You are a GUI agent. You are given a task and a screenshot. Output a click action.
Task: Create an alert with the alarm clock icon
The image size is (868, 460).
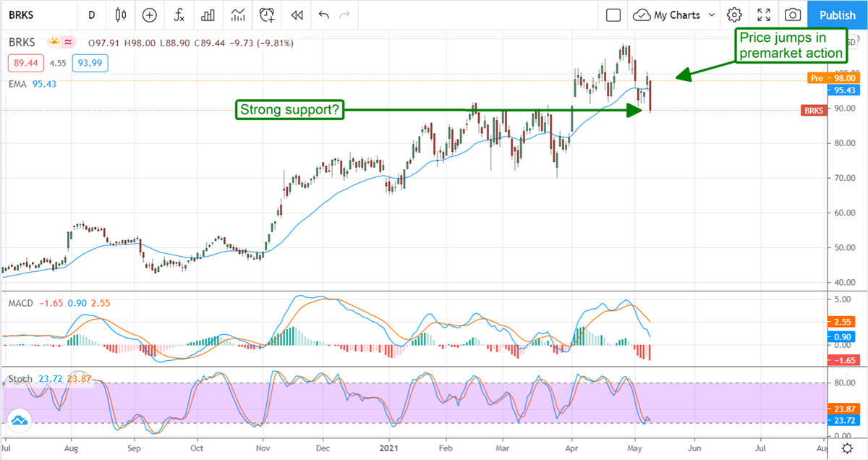click(267, 14)
